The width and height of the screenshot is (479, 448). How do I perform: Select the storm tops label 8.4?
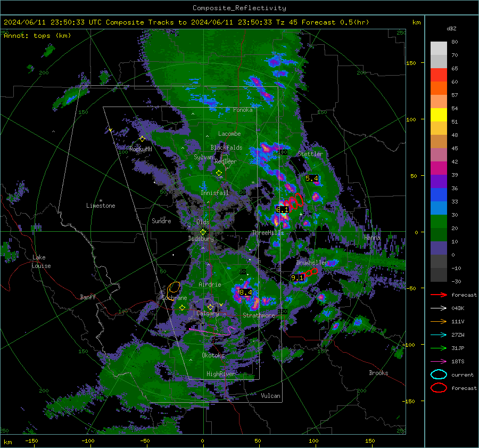coord(245,292)
